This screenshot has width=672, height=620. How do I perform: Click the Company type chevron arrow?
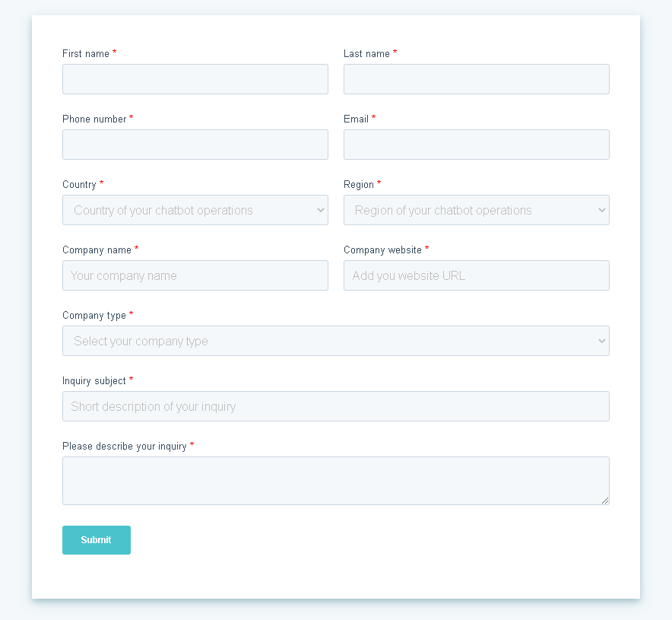pos(601,342)
